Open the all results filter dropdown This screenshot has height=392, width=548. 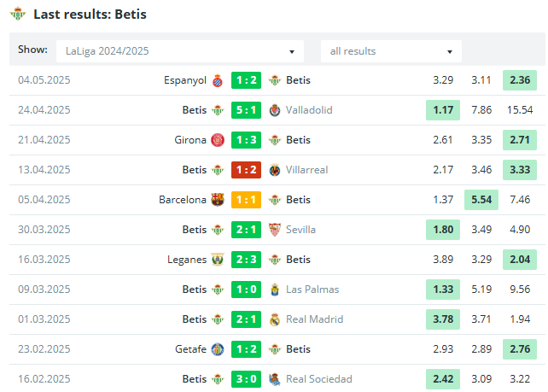click(391, 51)
